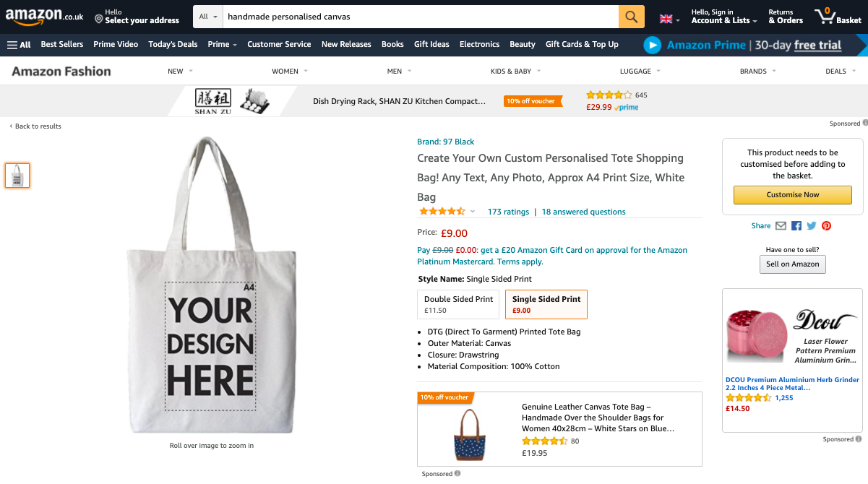Share the product via the Twitter icon
The image size is (868, 484).
coord(811,225)
